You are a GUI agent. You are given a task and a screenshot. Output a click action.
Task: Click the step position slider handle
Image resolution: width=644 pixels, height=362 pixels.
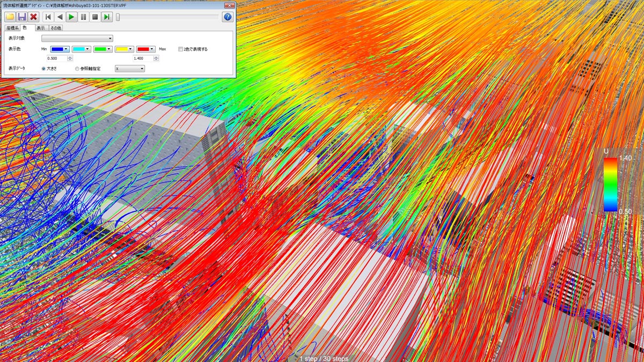tap(118, 17)
